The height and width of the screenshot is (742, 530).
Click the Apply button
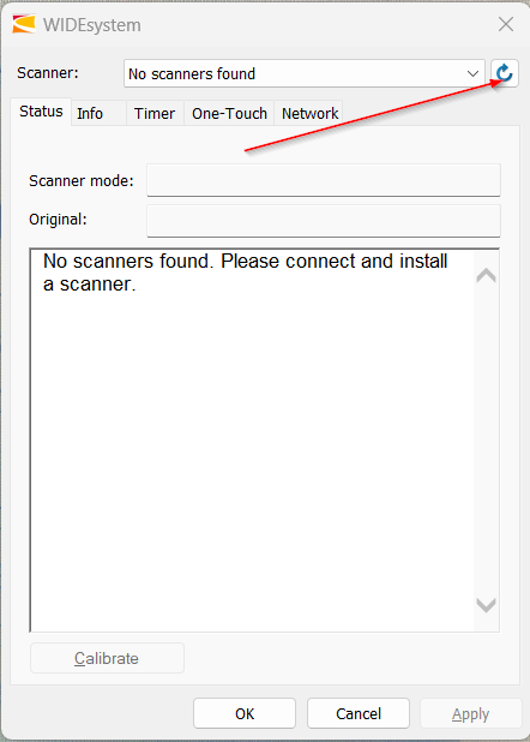pyautogui.click(x=471, y=714)
